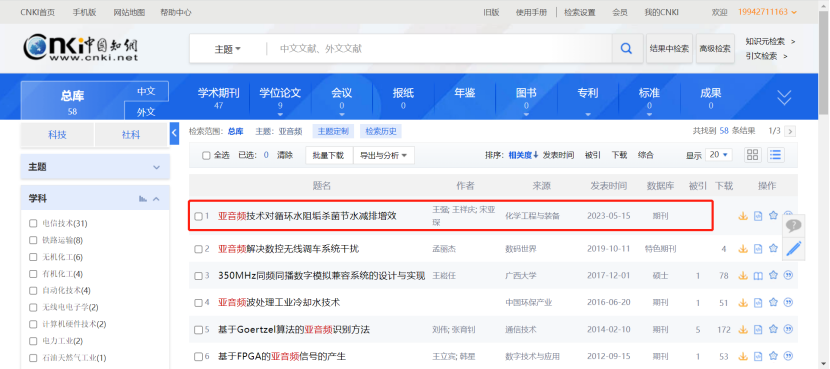Download result 1 亚音频技术对循环水阻垢

click(x=743, y=216)
